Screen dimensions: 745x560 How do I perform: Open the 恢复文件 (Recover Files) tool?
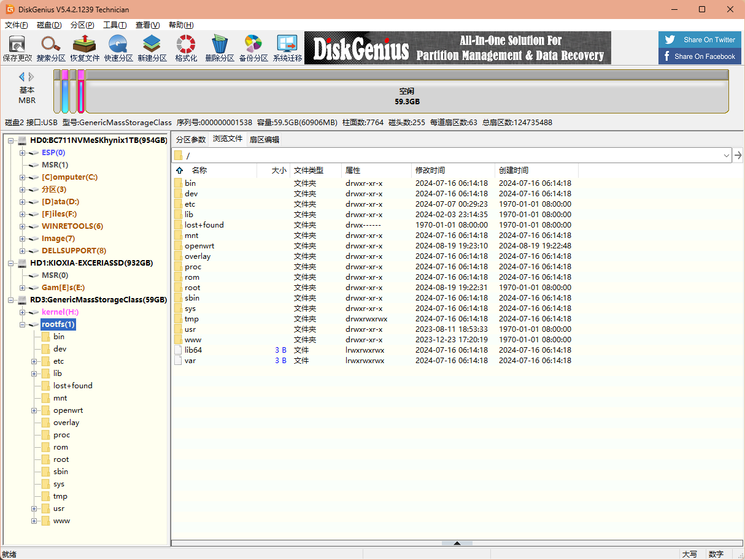click(x=85, y=48)
